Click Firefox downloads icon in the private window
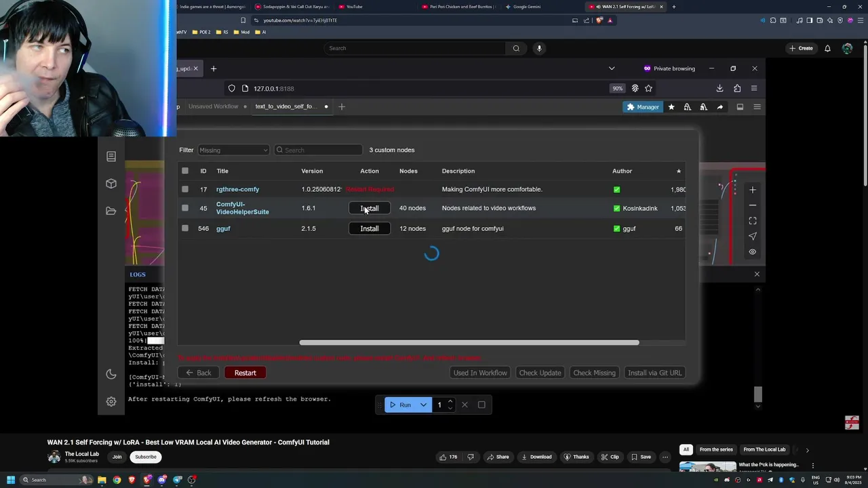 pos(719,88)
